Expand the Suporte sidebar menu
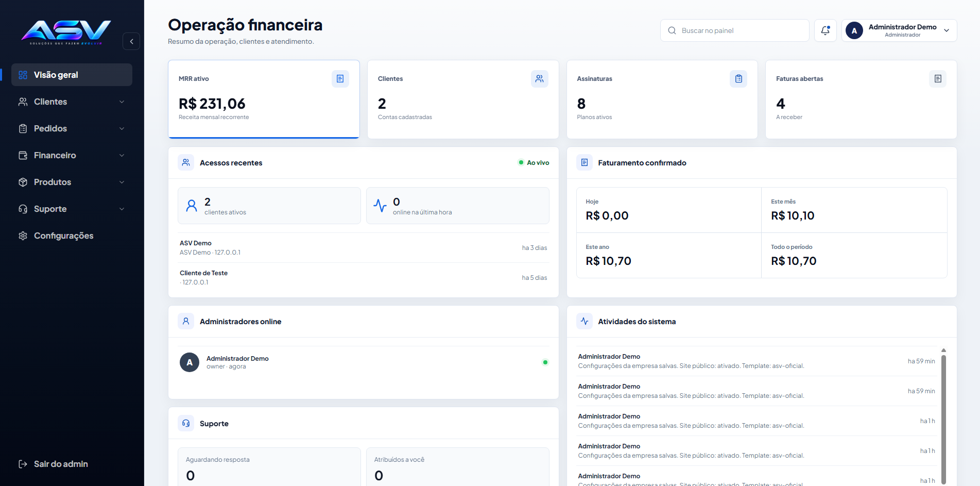 click(72, 209)
